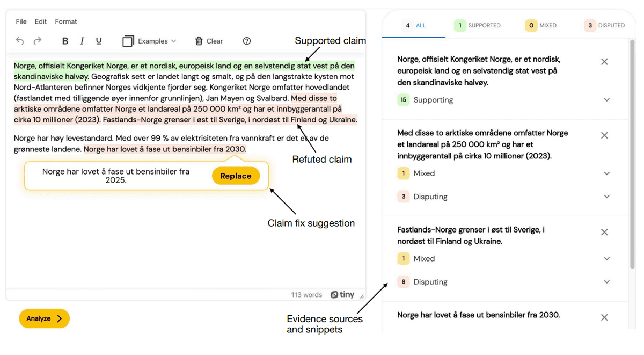644x355 pixels.
Task: Toggle bold formatting
Action: [65, 41]
